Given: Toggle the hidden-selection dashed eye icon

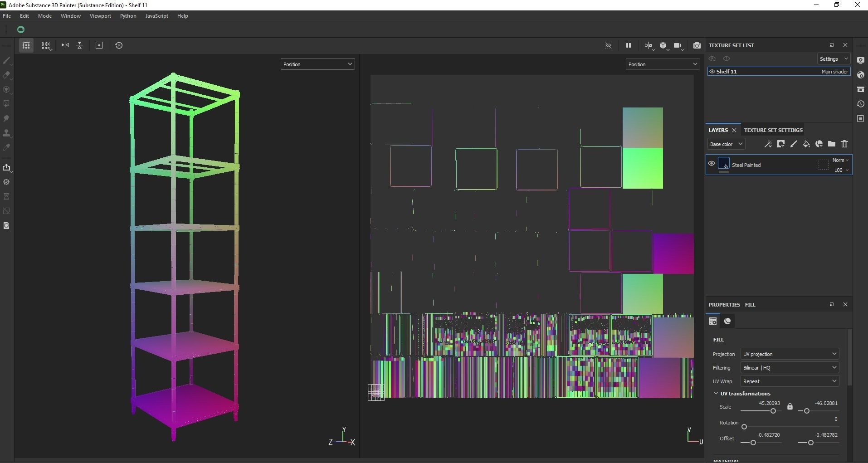Looking at the screenshot, I should pos(609,45).
